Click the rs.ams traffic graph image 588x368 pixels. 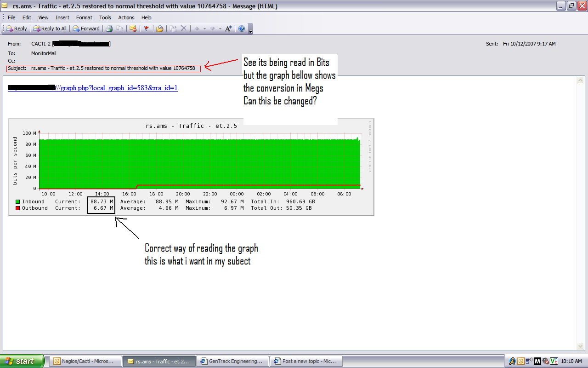[x=191, y=167]
